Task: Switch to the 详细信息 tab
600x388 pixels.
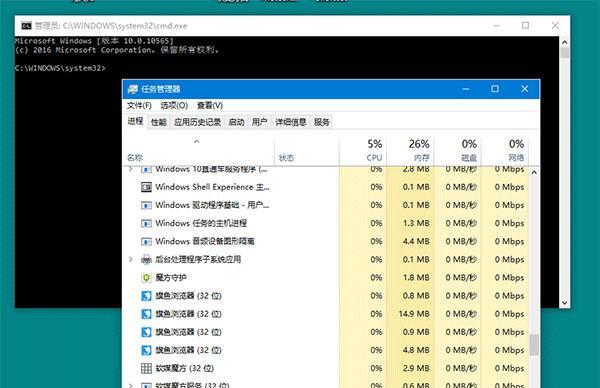Action: pos(291,122)
